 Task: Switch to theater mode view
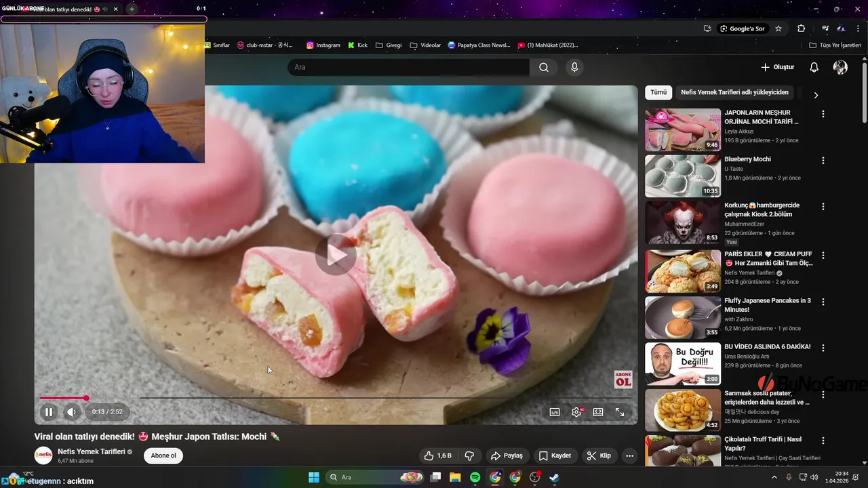[x=598, y=412]
